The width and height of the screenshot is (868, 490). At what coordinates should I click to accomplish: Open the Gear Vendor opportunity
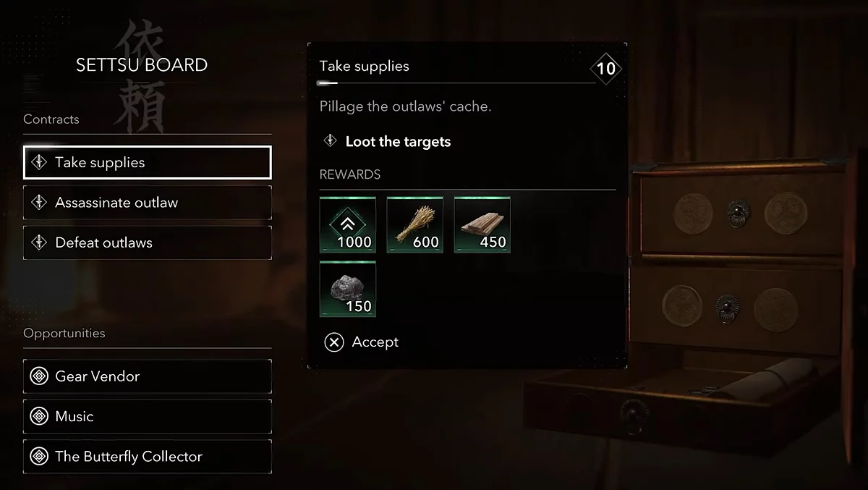[x=148, y=376]
